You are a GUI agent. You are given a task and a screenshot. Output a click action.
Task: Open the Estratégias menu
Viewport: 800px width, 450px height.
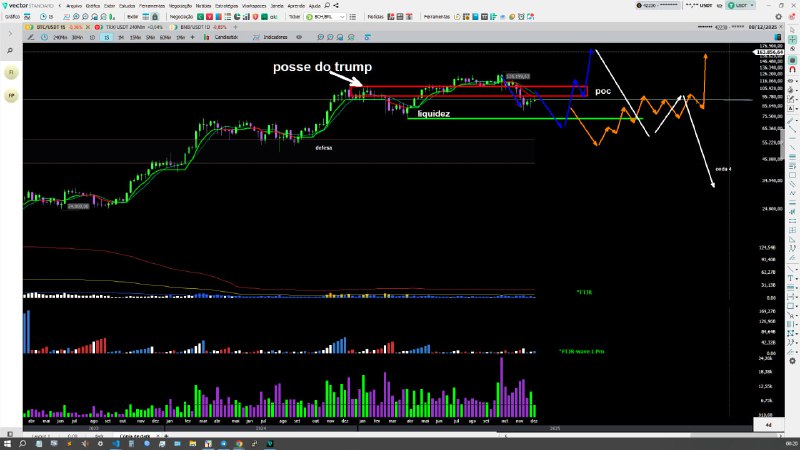click(x=226, y=5)
